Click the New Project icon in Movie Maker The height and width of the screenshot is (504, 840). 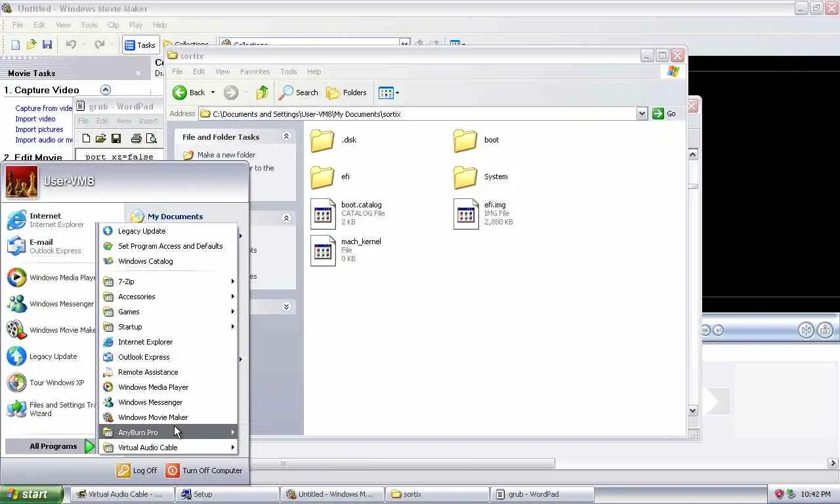(x=16, y=45)
